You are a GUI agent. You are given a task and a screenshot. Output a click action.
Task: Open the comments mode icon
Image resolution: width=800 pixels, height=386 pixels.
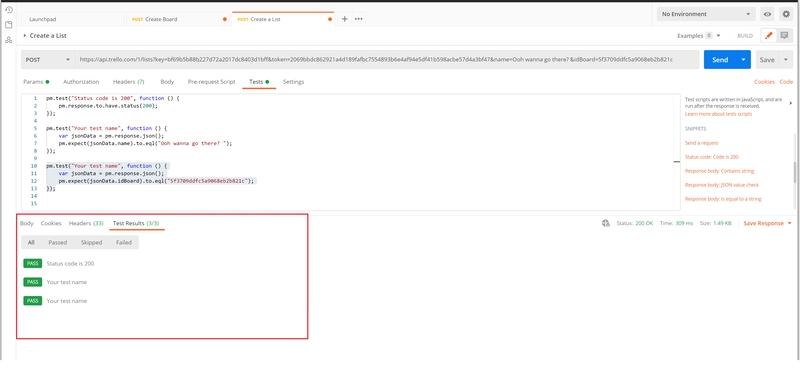(785, 36)
